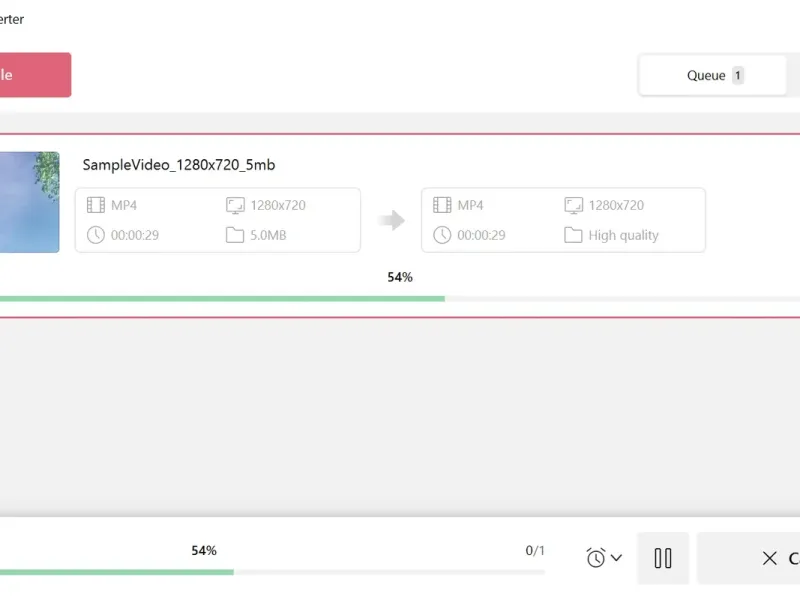This screenshot has height=600, width=800.
Task: Expand the chevron next to the alarm clock
Action: [x=616, y=558]
